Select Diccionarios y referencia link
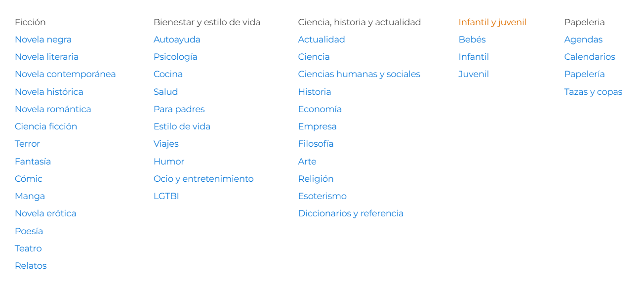The height and width of the screenshot is (287, 644). pos(351,213)
